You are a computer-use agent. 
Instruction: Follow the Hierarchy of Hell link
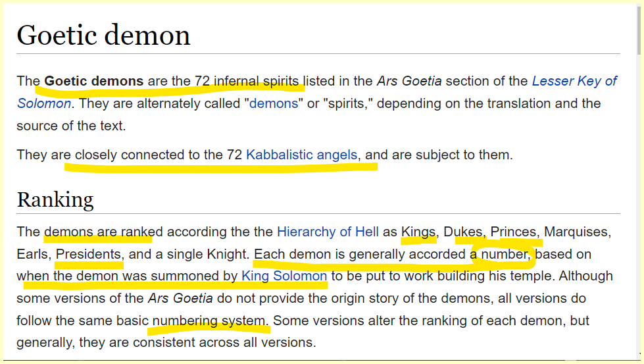point(328,232)
